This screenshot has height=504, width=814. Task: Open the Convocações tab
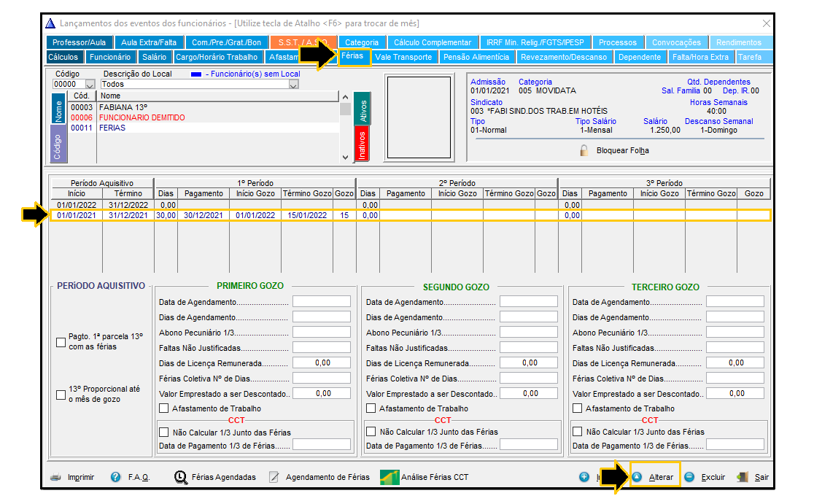click(x=676, y=42)
